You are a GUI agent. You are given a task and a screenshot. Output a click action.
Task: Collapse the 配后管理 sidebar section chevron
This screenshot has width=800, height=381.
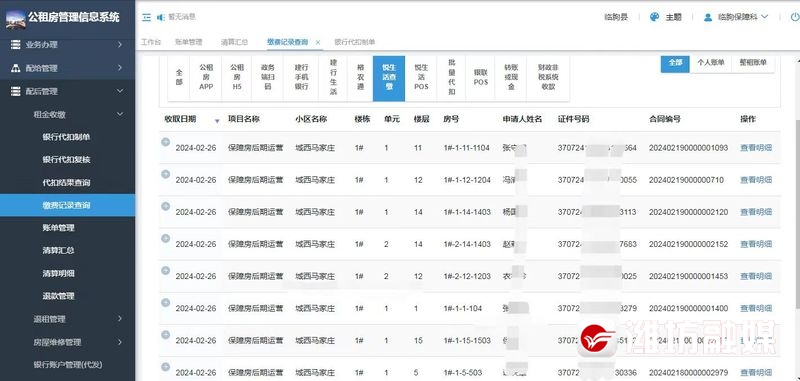[x=120, y=91]
